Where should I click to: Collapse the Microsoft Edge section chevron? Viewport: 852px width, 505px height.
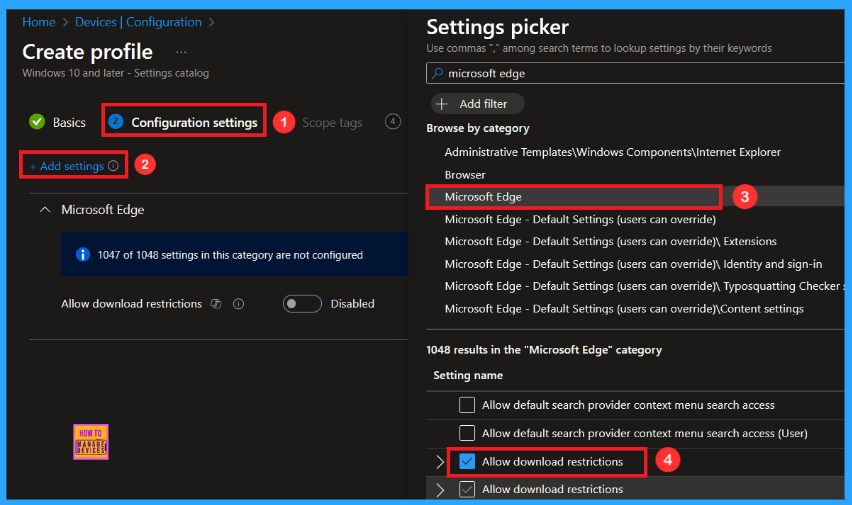point(45,210)
